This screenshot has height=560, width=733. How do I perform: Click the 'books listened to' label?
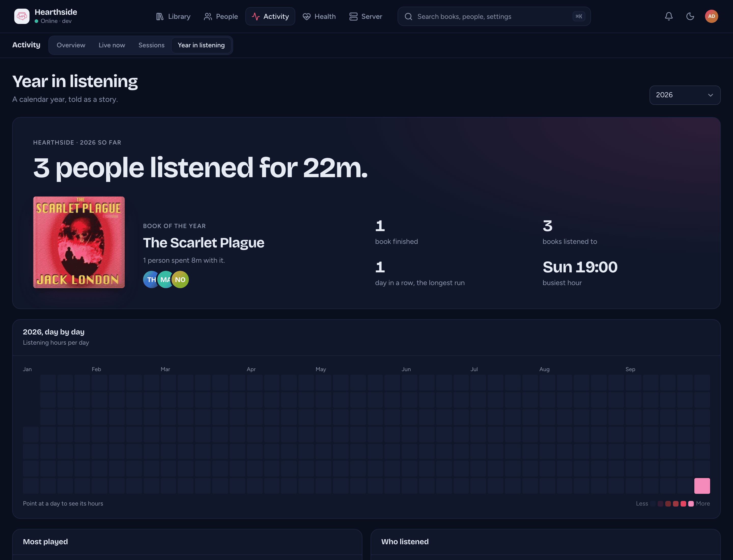pyautogui.click(x=570, y=242)
